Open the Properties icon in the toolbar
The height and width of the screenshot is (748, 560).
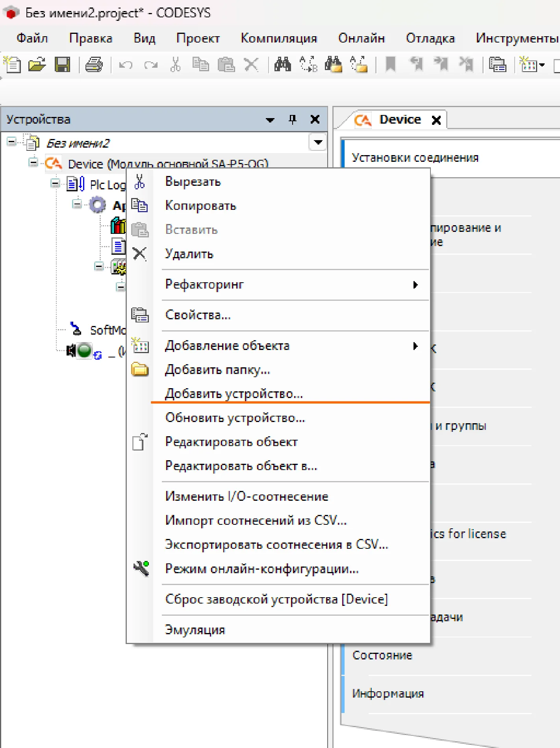[498, 64]
